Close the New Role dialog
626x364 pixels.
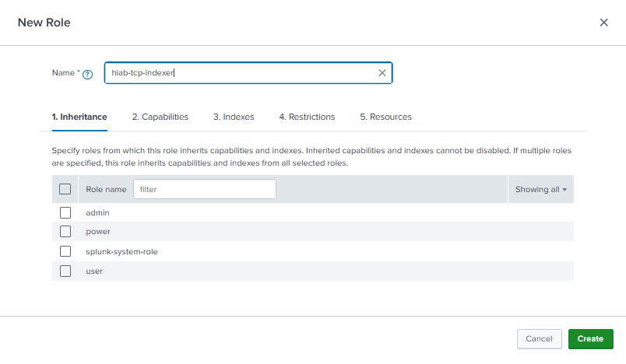[603, 23]
